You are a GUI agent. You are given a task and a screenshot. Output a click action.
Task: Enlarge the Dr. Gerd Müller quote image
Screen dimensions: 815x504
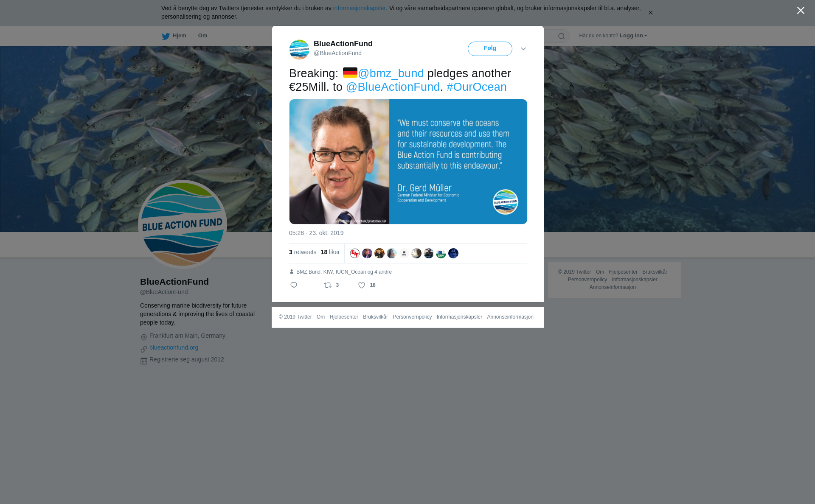408,162
